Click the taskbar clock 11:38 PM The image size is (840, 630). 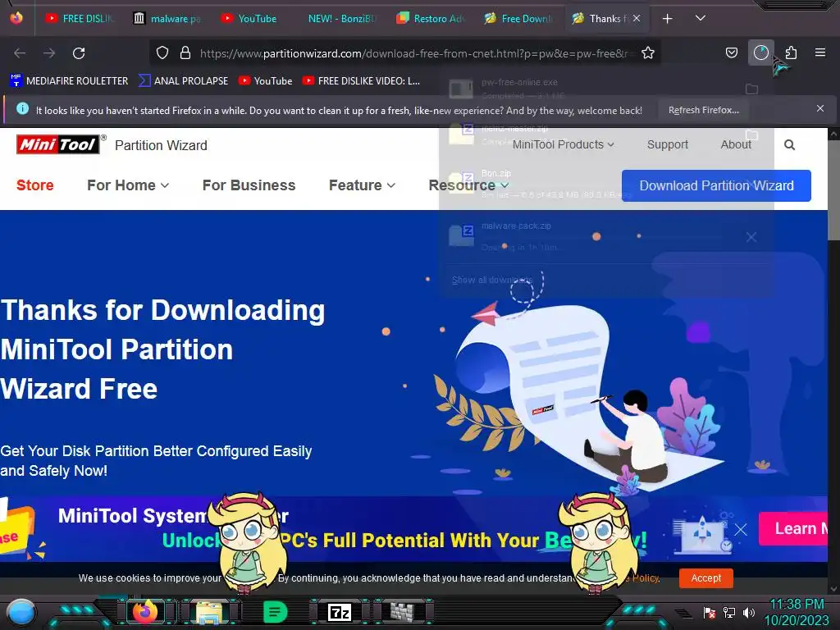[796, 605]
